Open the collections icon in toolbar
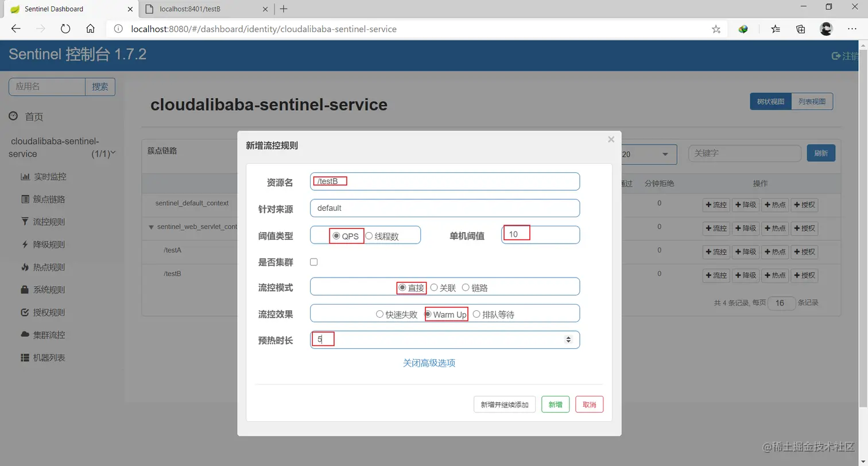 [801, 29]
